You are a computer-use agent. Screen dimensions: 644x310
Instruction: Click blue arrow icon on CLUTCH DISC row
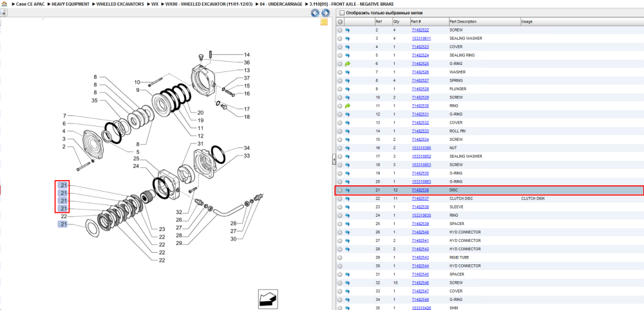point(348,199)
